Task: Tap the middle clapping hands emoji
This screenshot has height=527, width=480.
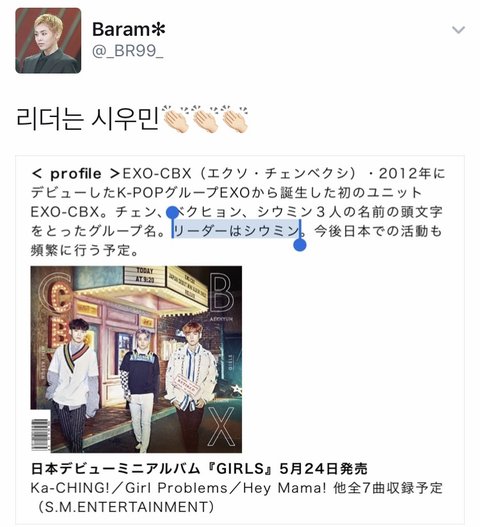Action: pos(205,119)
